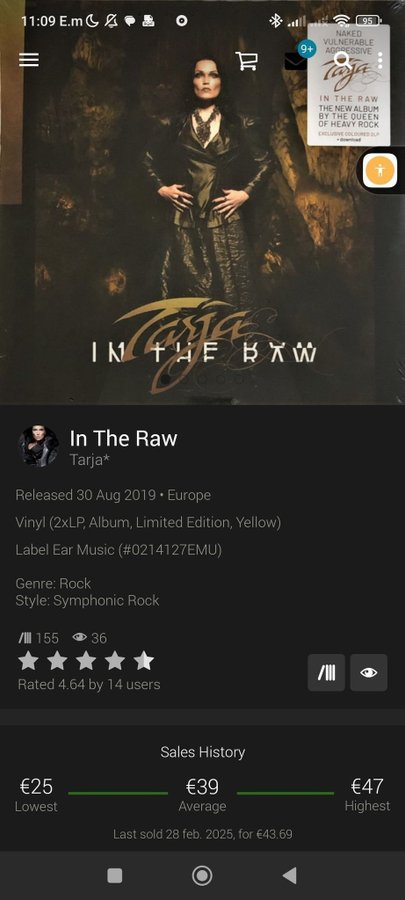Open the hamburger navigation menu
Image resolution: width=405 pixels, height=900 pixels.
click(x=29, y=60)
